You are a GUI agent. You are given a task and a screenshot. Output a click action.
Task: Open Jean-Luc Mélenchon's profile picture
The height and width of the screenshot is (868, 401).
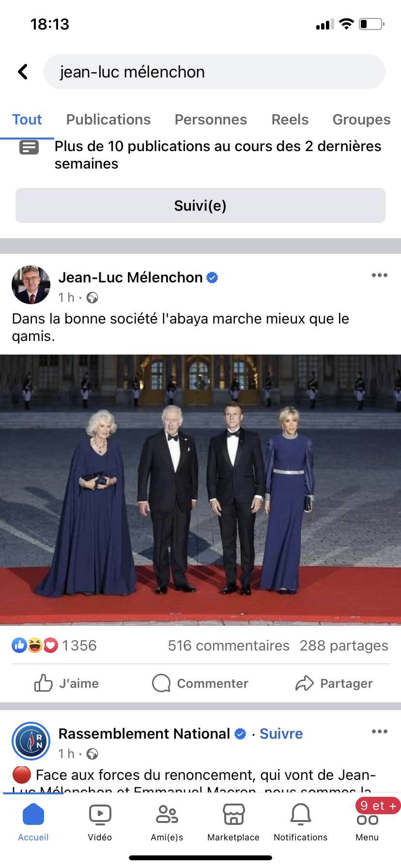pyautogui.click(x=31, y=285)
